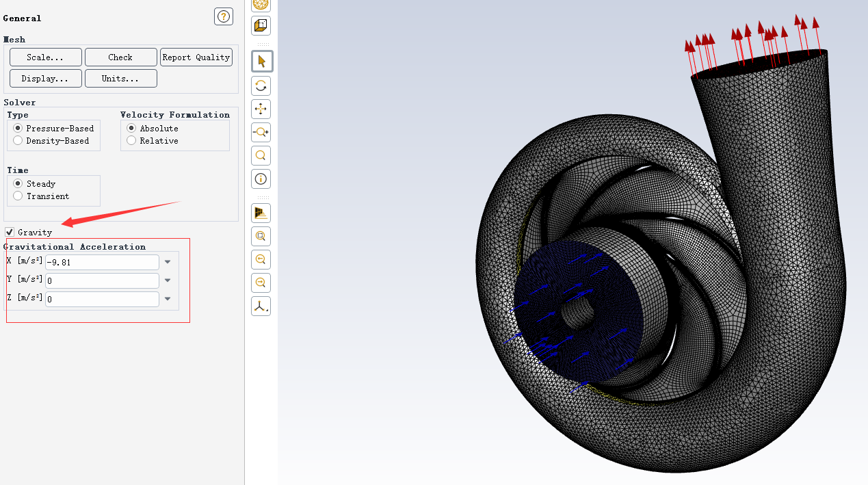Select the Density-Based solver type
Screen dimensions: 868x485
coord(18,141)
